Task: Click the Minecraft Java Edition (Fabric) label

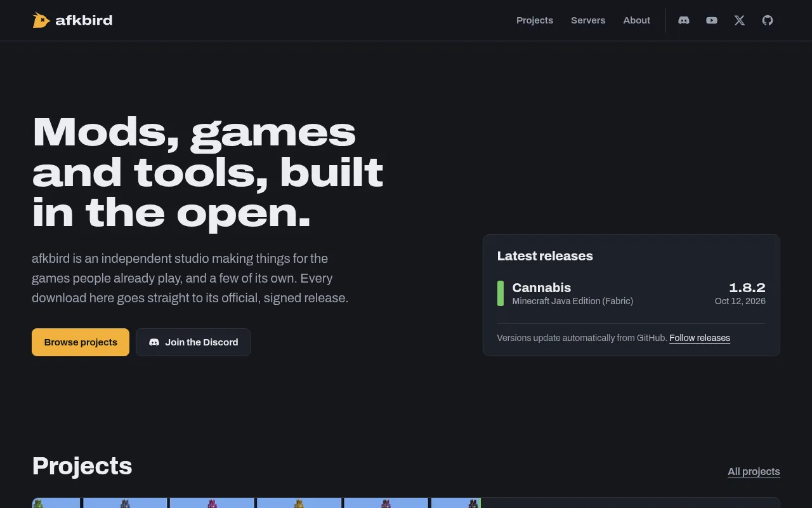Action: (573, 301)
